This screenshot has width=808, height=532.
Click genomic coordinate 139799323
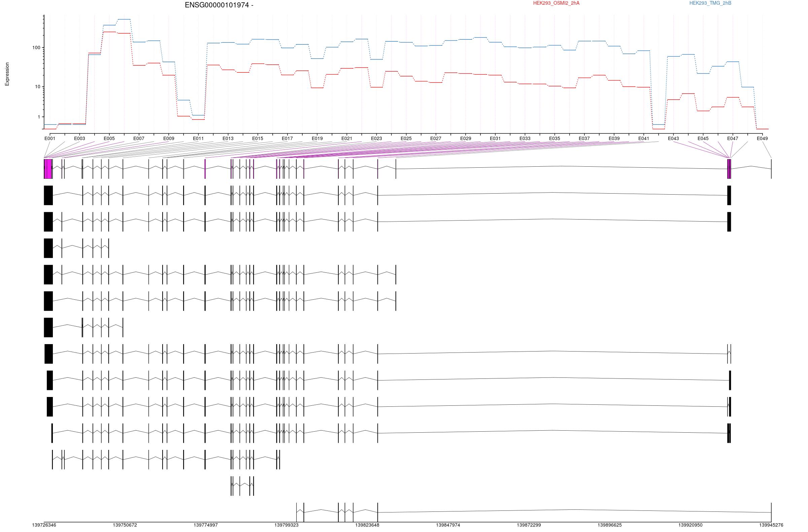tap(287, 525)
